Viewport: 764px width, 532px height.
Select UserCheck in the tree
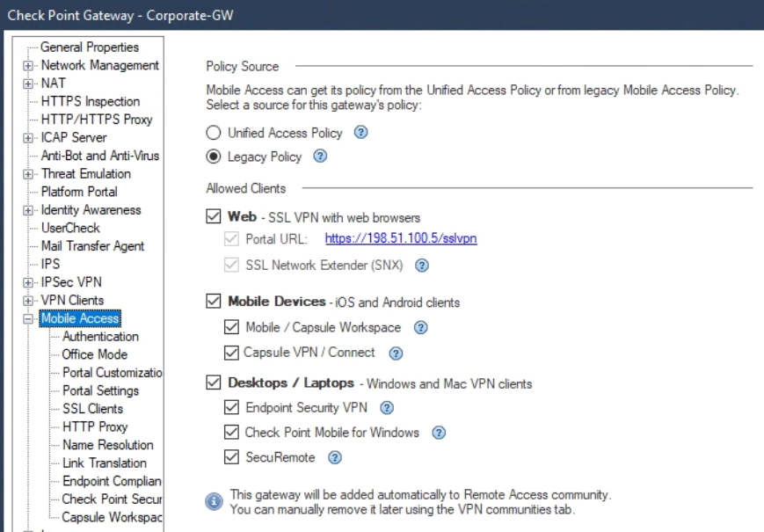tap(70, 228)
